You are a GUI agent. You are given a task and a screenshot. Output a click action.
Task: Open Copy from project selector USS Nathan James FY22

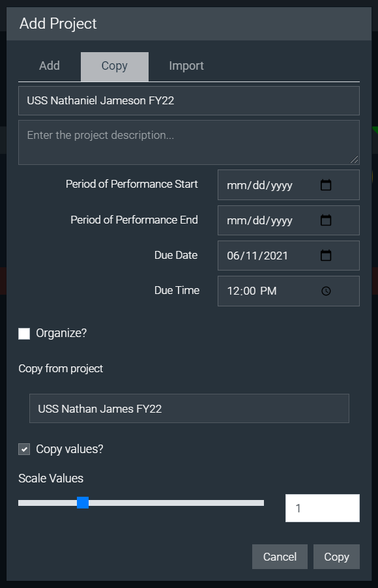tap(189, 408)
